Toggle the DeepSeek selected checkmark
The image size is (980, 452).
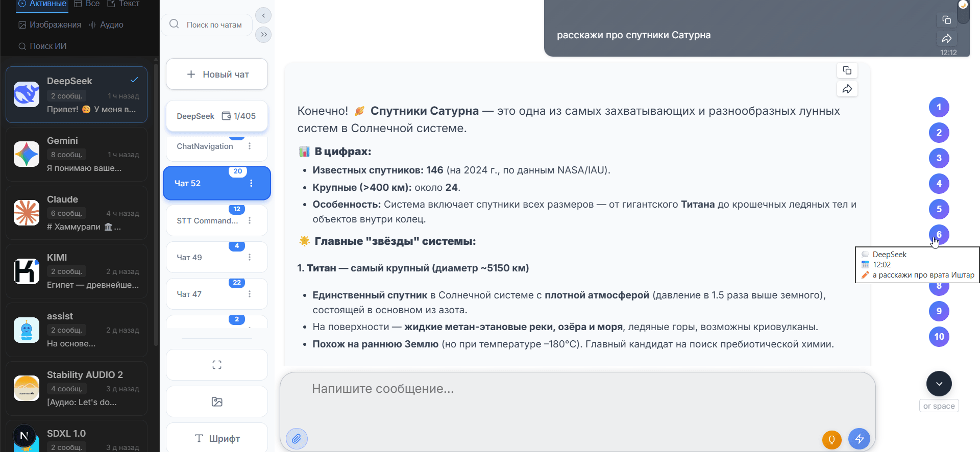tap(134, 80)
